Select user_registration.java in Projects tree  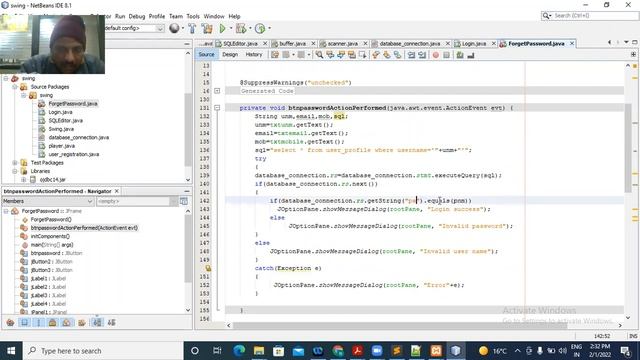click(x=73, y=154)
